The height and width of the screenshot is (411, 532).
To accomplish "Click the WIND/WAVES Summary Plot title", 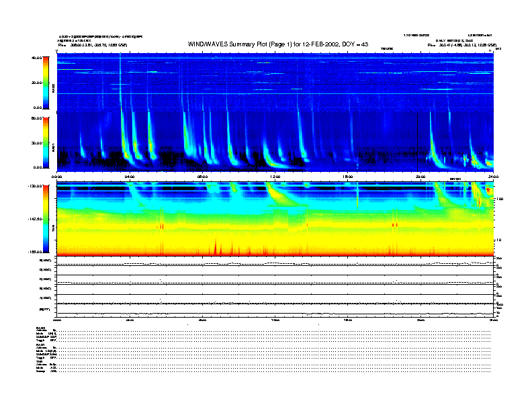I will [x=278, y=44].
